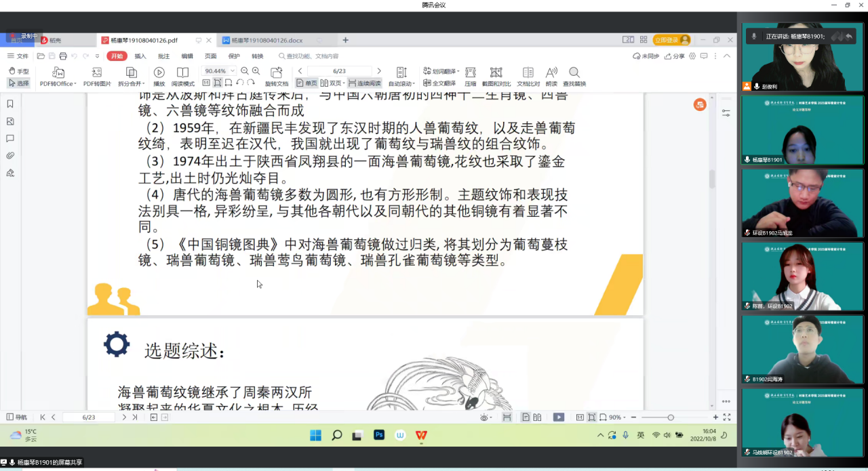Image resolution: width=868 pixels, height=471 pixels.
Task: Toggle 连续阅读 continuous reading
Action: (x=366, y=83)
